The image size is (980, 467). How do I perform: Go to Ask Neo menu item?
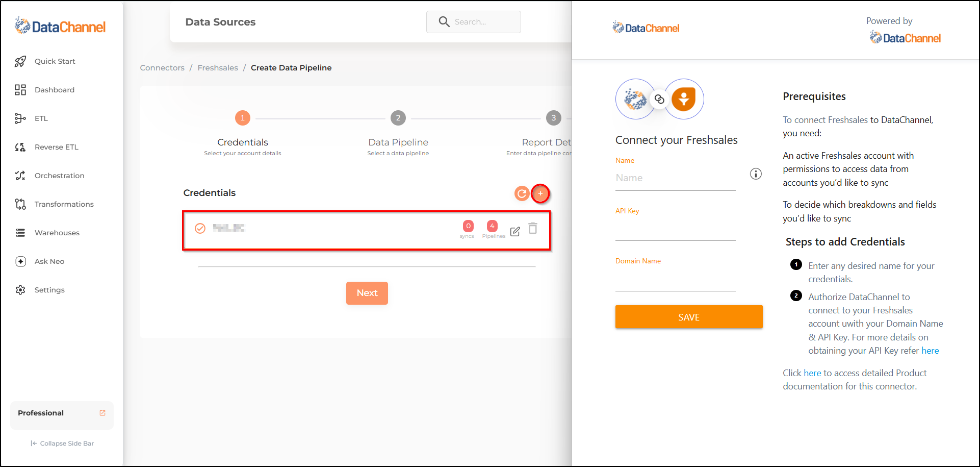coord(49,261)
